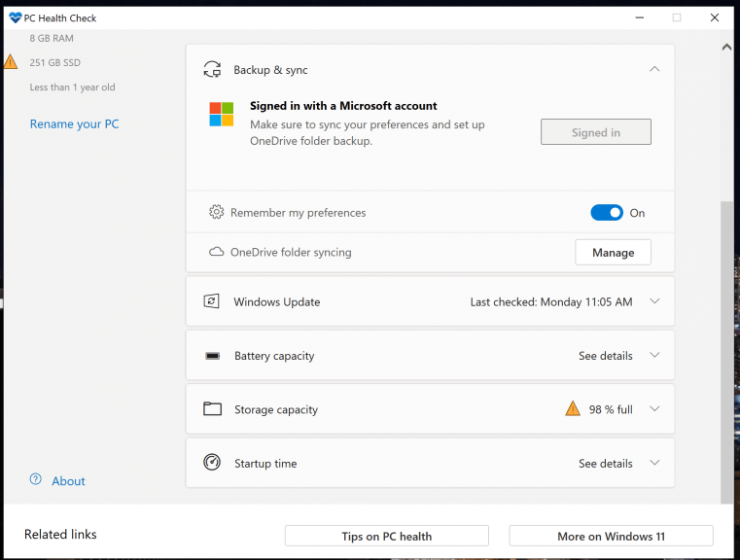Open the About link
740x560 pixels.
coord(68,480)
